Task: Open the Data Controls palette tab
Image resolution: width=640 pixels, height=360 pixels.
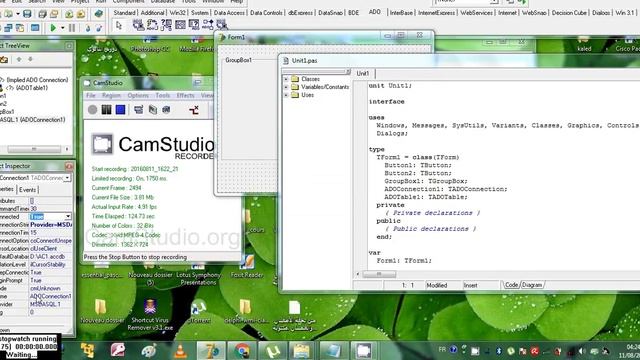Action: click(x=266, y=13)
